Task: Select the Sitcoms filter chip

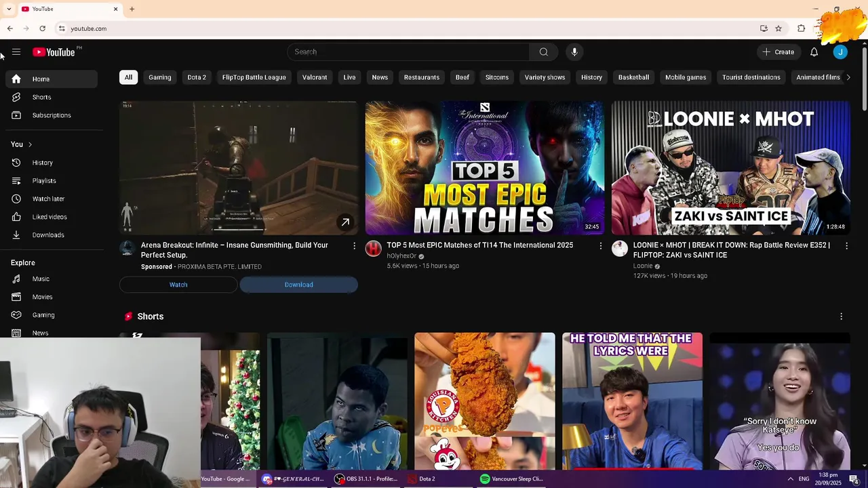Action: click(497, 77)
